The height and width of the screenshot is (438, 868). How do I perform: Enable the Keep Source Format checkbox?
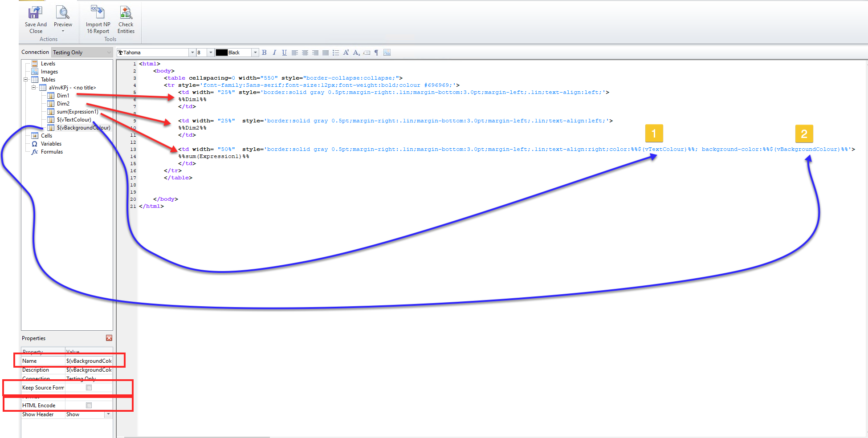[x=89, y=388]
